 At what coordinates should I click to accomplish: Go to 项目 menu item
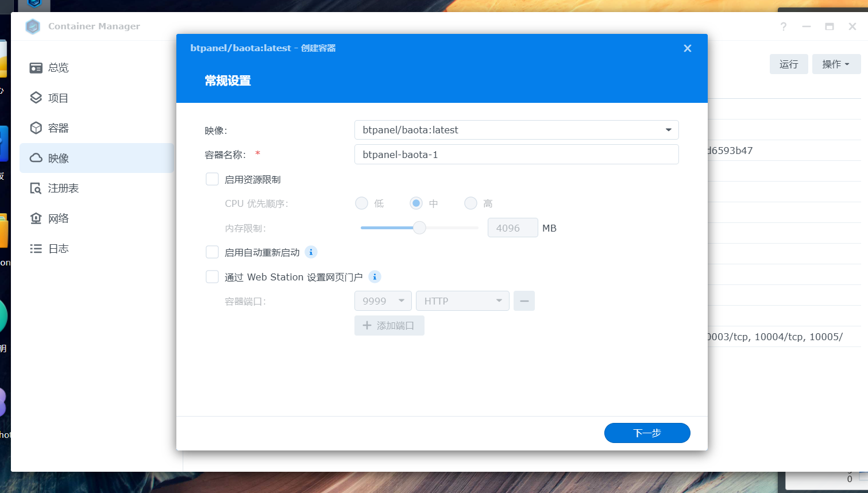point(97,98)
